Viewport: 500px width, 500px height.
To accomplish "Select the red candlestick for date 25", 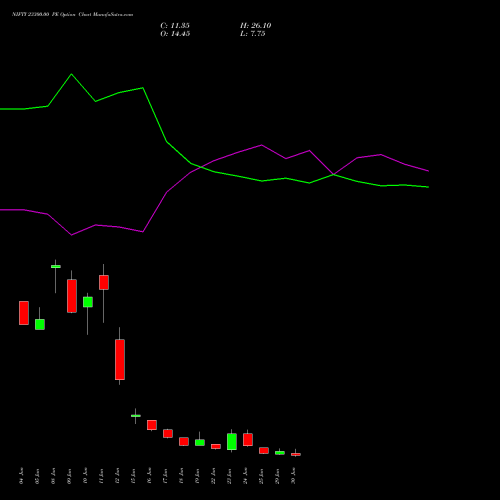I will tap(264, 450).
